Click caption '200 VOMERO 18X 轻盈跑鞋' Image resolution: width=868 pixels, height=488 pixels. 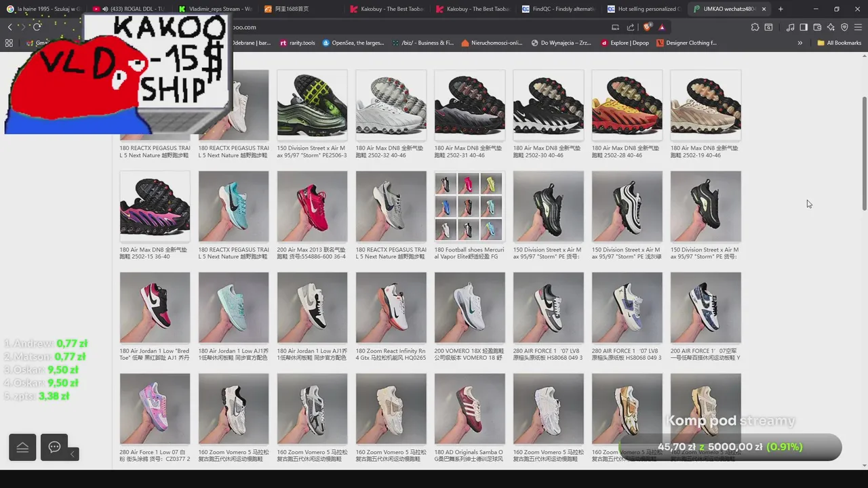coord(469,354)
